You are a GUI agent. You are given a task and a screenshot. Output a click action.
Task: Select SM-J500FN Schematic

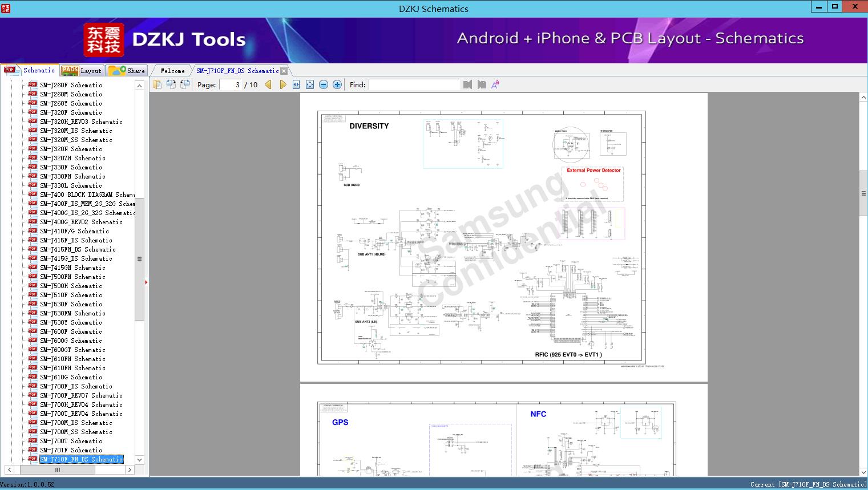click(72, 277)
